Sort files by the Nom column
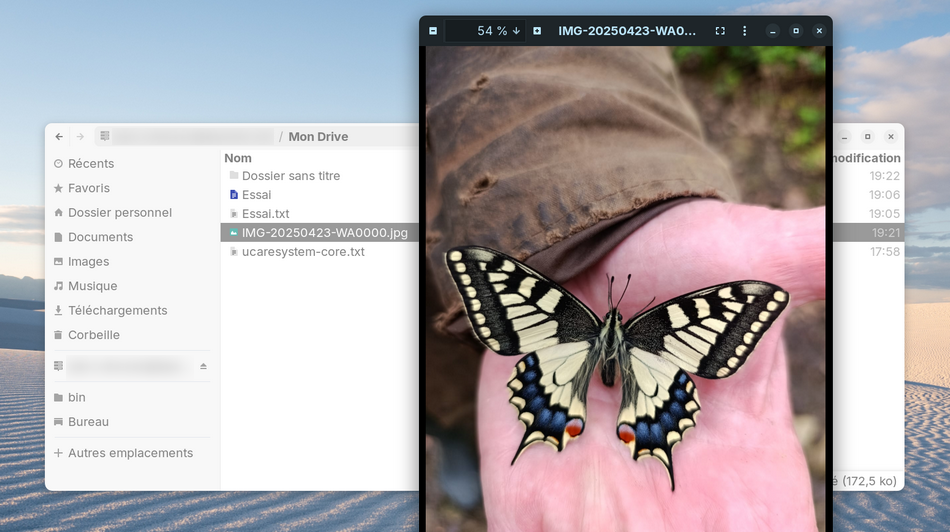This screenshot has height=532, width=950. click(238, 158)
